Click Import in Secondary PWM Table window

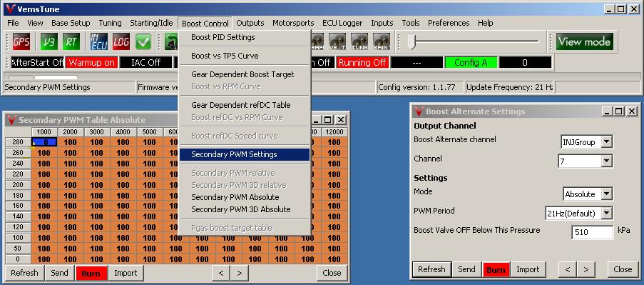pos(126,273)
